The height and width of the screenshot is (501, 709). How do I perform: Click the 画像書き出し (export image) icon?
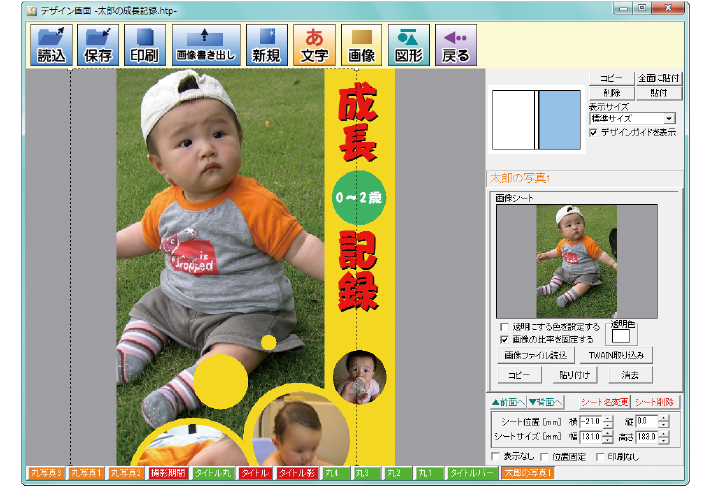(206, 45)
